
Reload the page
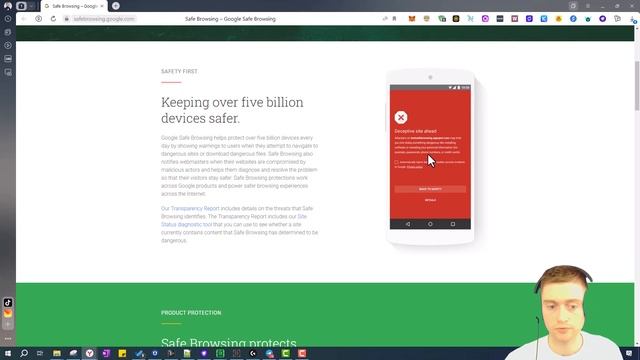pos(53,19)
